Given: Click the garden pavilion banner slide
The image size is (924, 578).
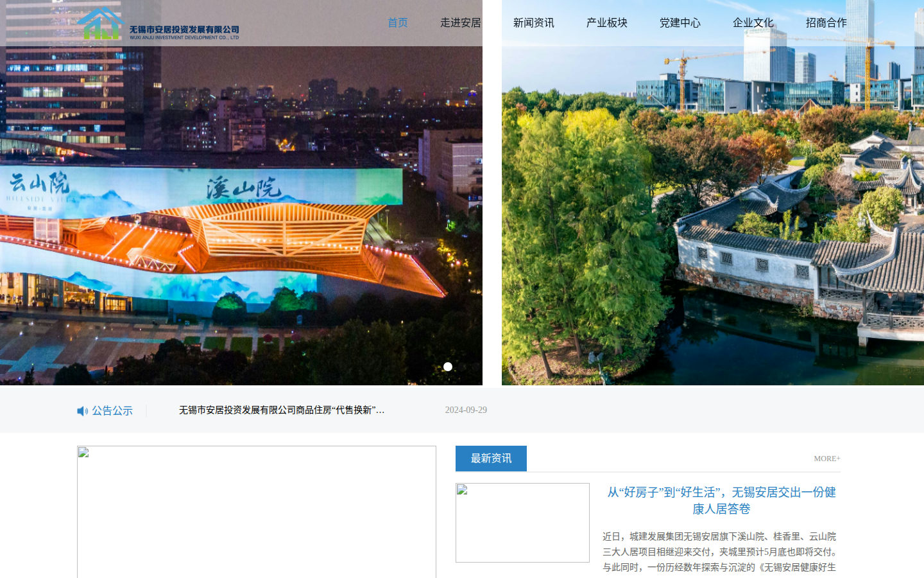Looking at the screenshot, I should (x=713, y=193).
